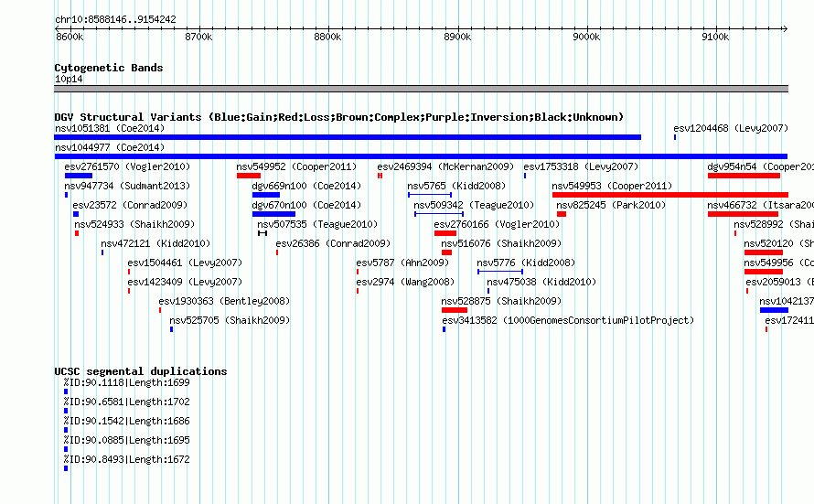Select the nsv549953 (Cooper2011) red bar
Viewport: 814px width, 504px height.
(670, 195)
